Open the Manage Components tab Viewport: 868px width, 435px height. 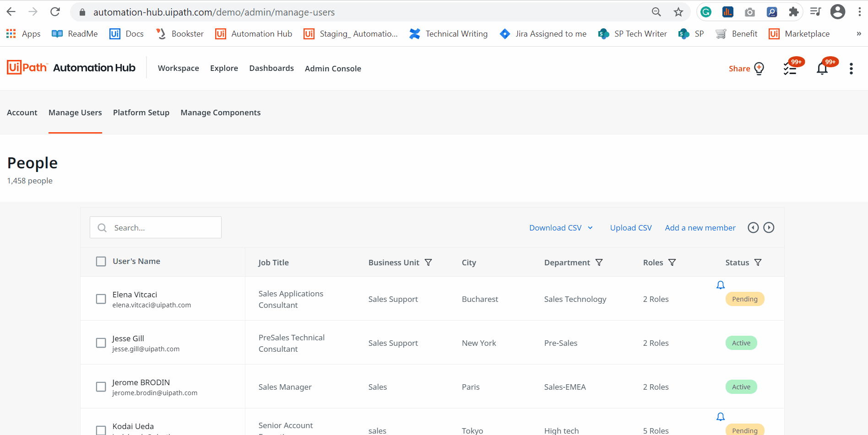click(221, 113)
